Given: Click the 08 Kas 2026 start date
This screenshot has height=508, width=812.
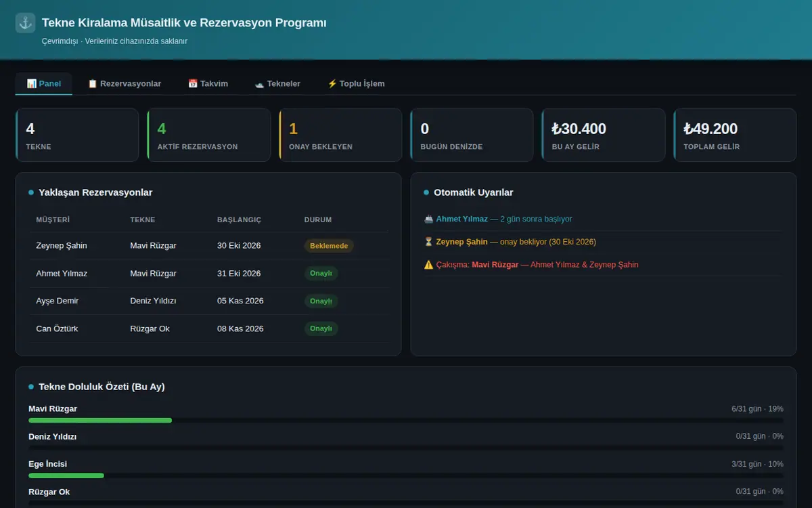Looking at the screenshot, I should point(240,329).
